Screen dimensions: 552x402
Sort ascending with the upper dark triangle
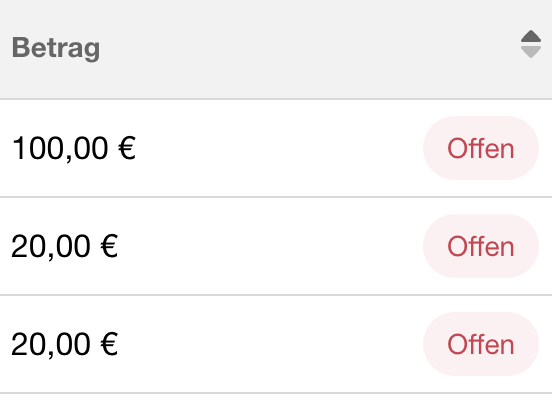[531, 37]
